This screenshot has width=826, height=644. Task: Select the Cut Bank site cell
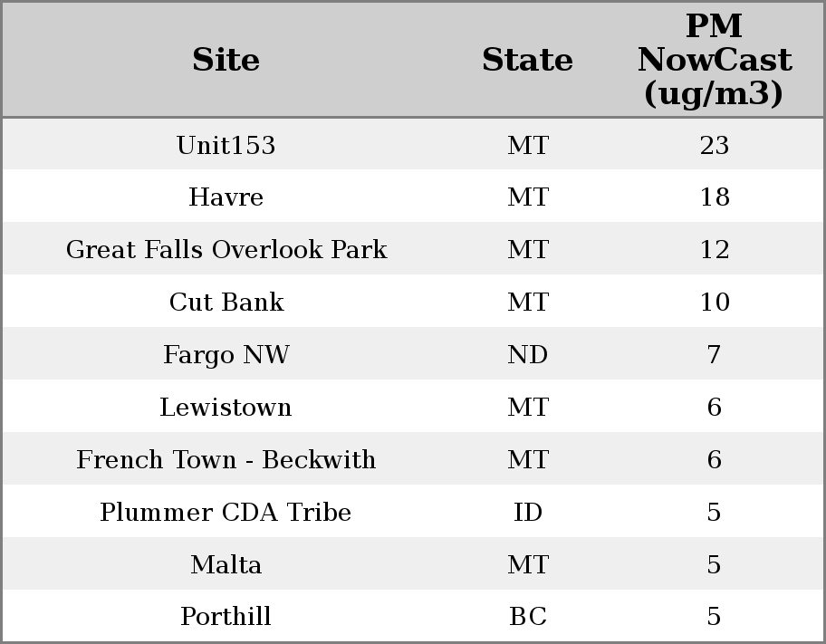226,303
